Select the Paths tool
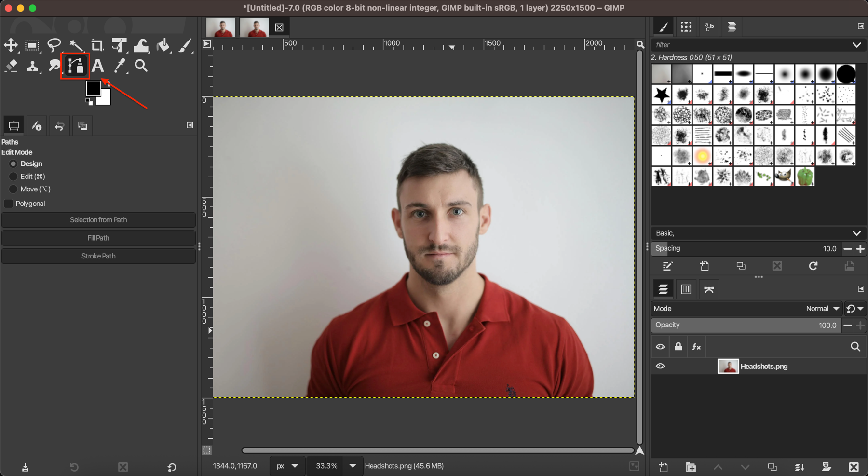 tap(75, 66)
